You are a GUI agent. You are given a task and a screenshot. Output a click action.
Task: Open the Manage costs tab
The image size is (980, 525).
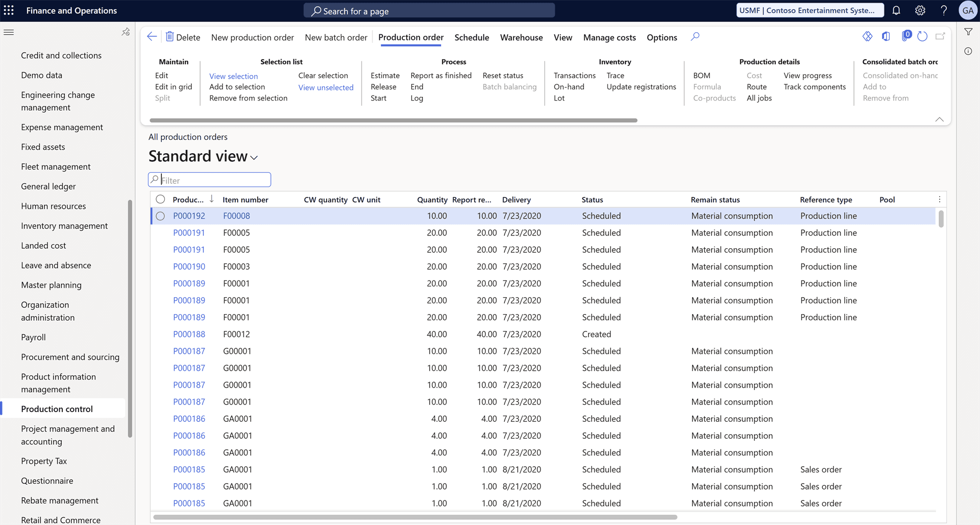[609, 37]
